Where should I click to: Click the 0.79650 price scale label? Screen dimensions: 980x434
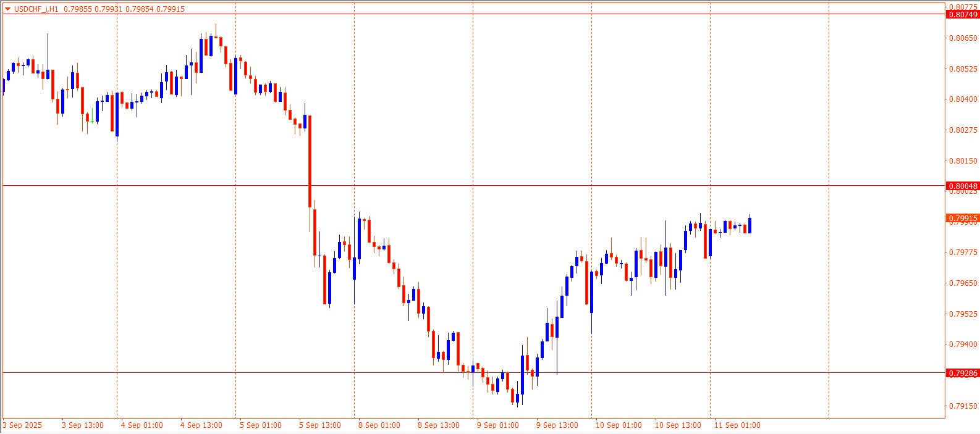963,283
